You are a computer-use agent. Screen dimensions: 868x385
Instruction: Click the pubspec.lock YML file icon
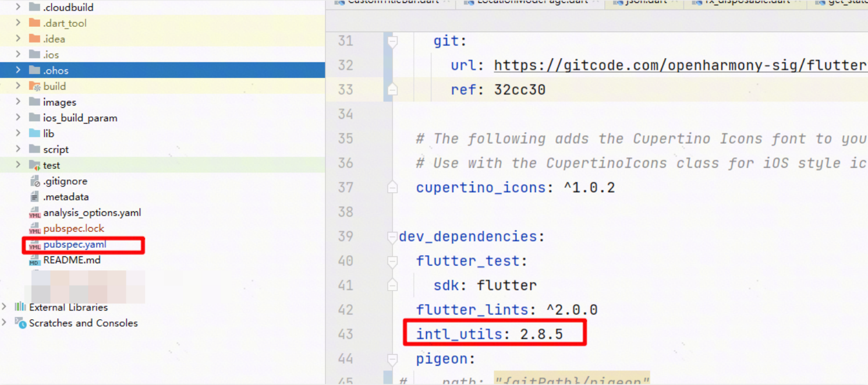coord(34,229)
